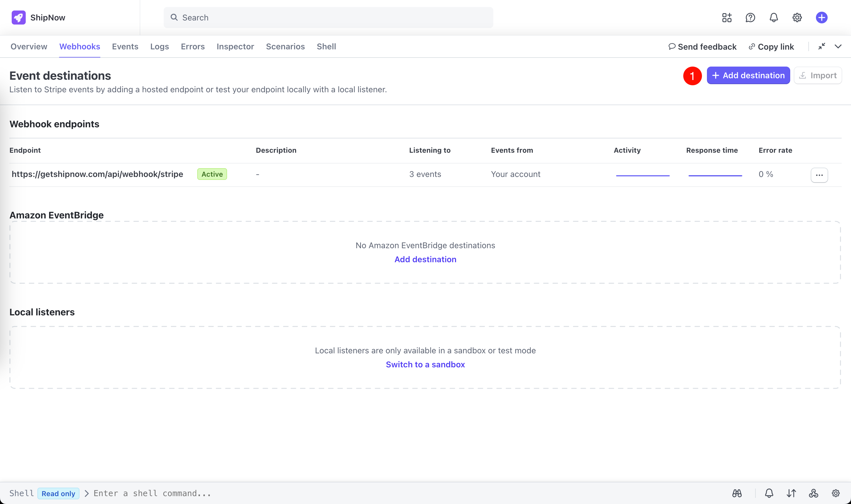Click the Activity sparkline of the endpoint

pos(642,175)
